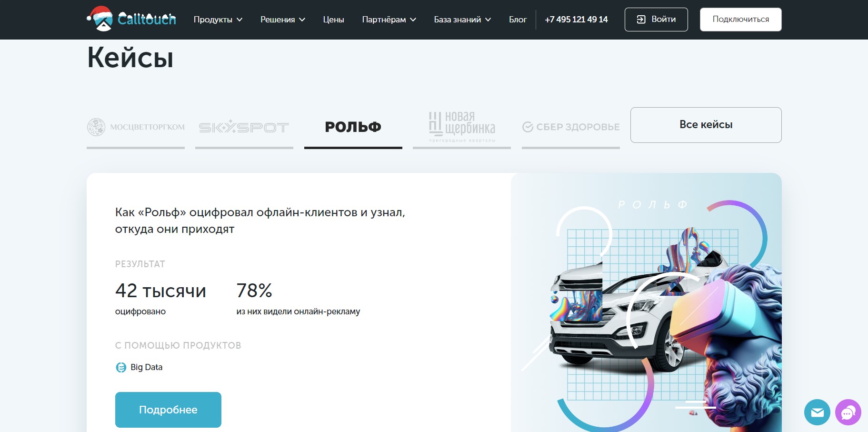Go to the Блог section
The image size is (868, 432).
(518, 20)
